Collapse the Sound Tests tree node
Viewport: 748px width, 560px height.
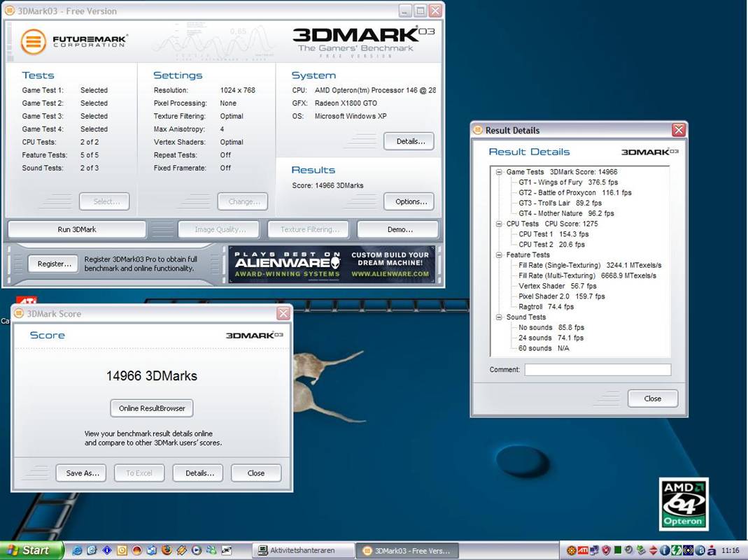498,317
